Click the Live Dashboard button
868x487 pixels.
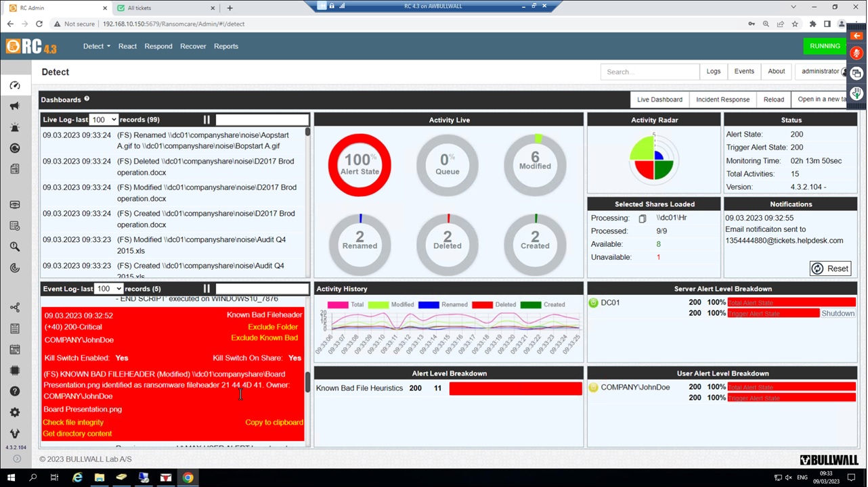click(659, 99)
